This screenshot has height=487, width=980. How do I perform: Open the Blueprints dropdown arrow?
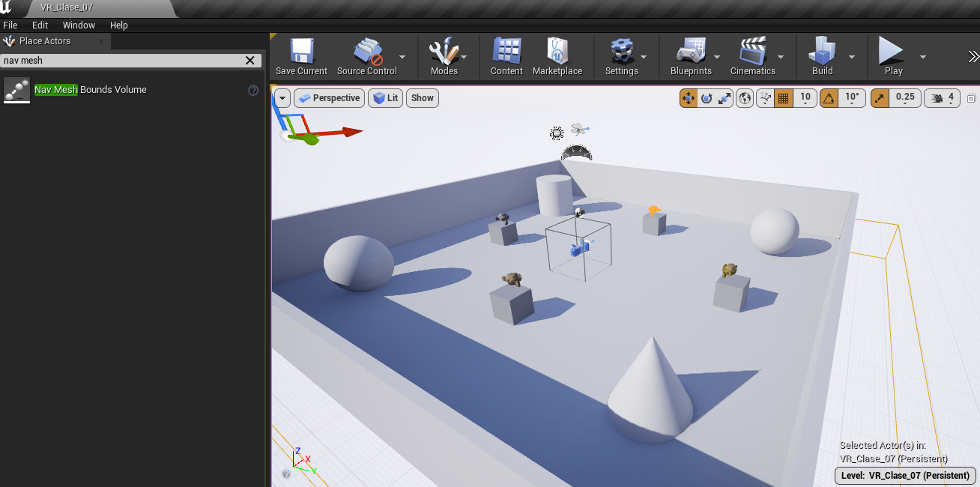717,57
